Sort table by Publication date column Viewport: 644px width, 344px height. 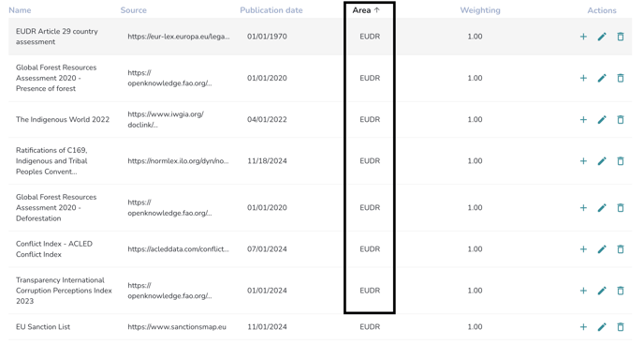tap(271, 10)
